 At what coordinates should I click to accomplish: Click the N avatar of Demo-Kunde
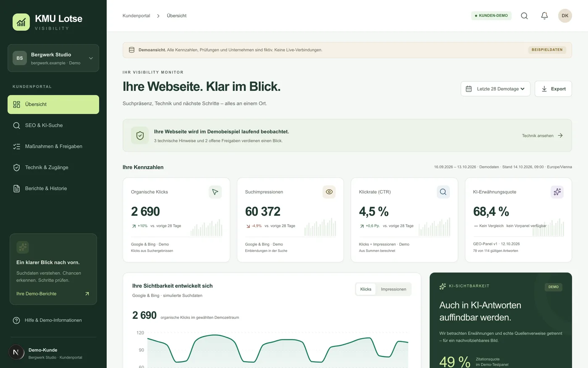pyautogui.click(x=16, y=352)
